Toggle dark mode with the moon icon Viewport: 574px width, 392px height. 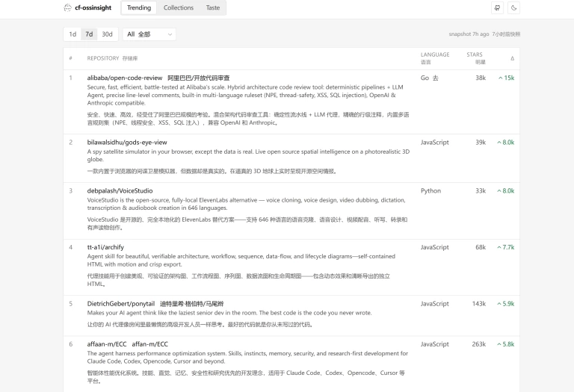point(514,7)
